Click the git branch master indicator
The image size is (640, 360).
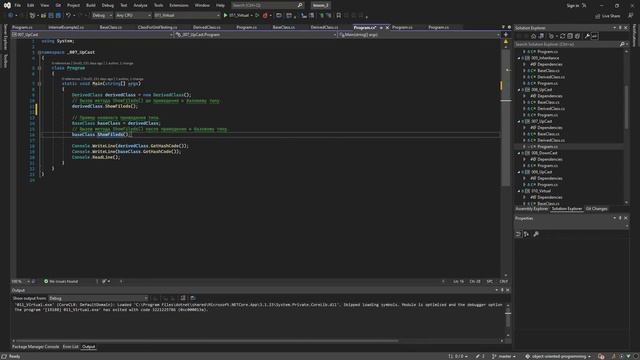click(x=504, y=356)
